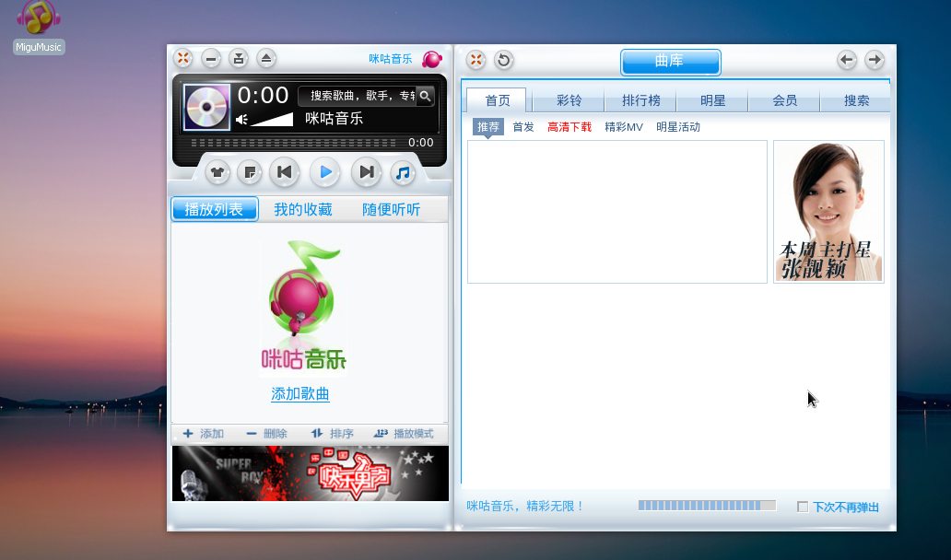The height and width of the screenshot is (560, 951).
Task: Click the large green and pink 咪咕音乐 logo
Action: point(303,306)
